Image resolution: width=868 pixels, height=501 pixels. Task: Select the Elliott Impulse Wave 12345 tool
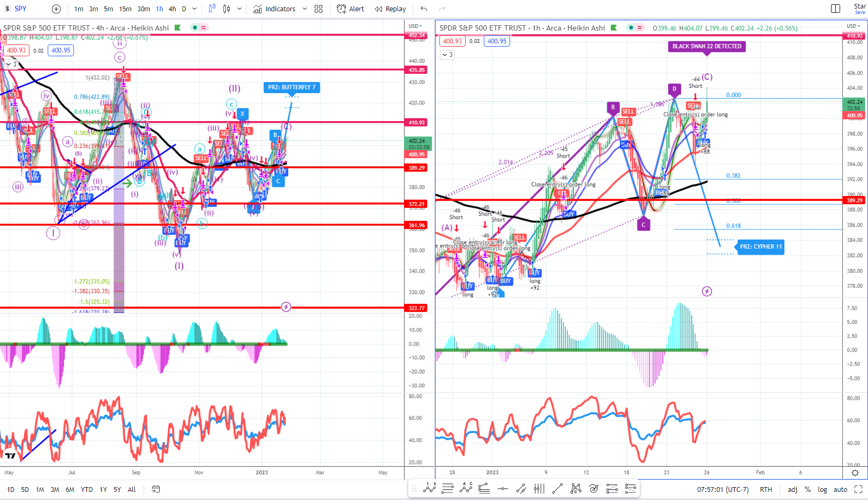pos(430,489)
